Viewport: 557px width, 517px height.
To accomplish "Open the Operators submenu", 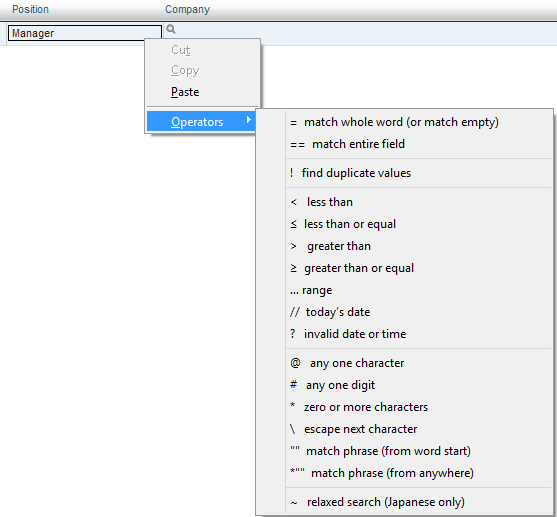I will pyautogui.click(x=201, y=122).
